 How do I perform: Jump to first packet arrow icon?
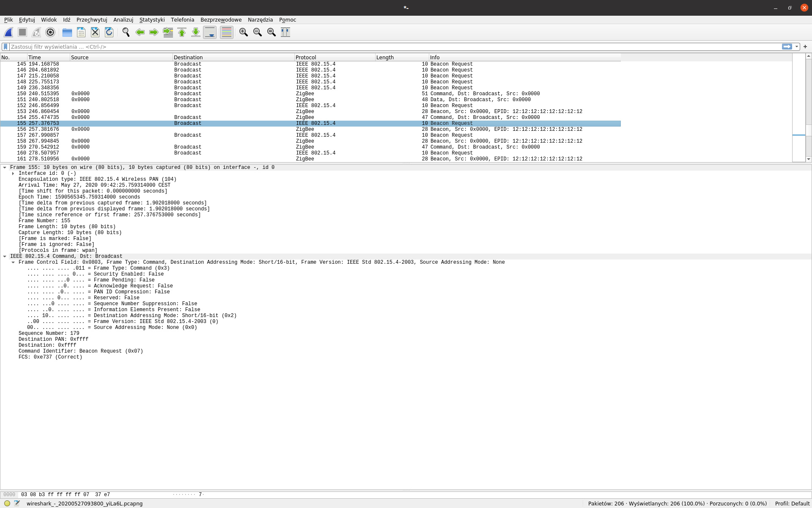[182, 32]
